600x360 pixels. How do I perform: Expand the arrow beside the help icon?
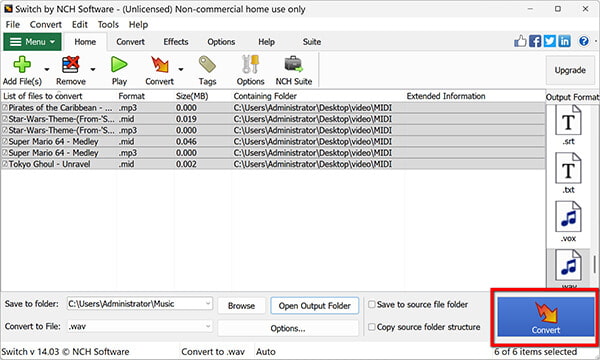(x=595, y=41)
